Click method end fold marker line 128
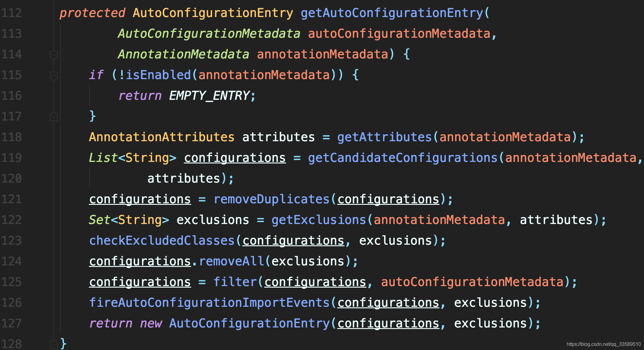 coord(54,344)
